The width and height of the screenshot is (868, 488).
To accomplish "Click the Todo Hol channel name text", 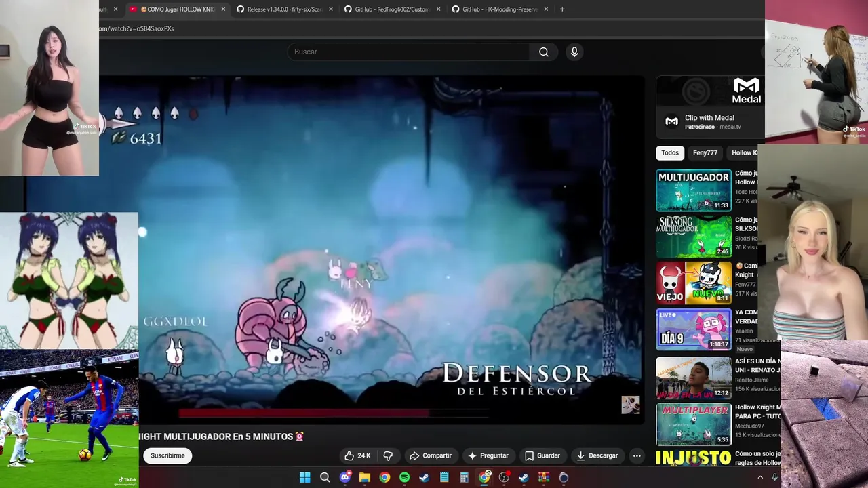I will click(746, 192).
